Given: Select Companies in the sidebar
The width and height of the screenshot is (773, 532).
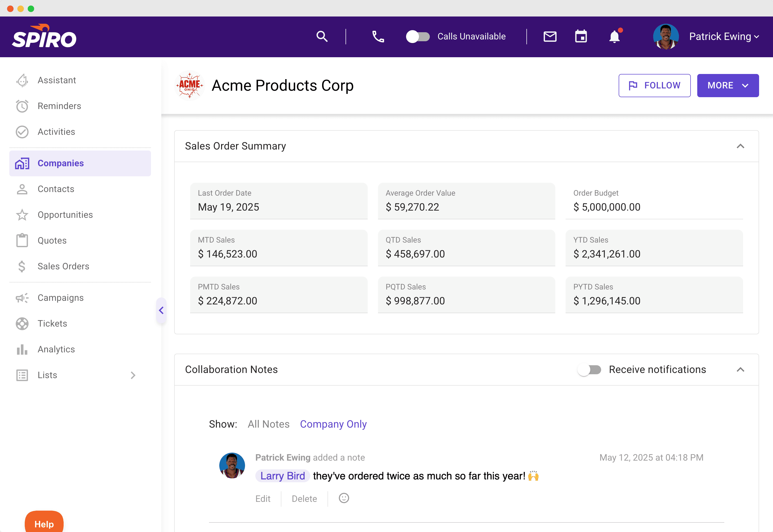Looking at the screenshot, I should click(x=80, y=163).
